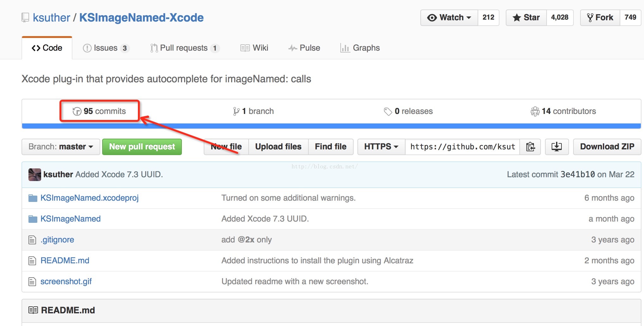The width and height of the screenshot is (644, 326).
Task: Copy clone URL with clipboard icon
Action: click(x=530, y=147)
